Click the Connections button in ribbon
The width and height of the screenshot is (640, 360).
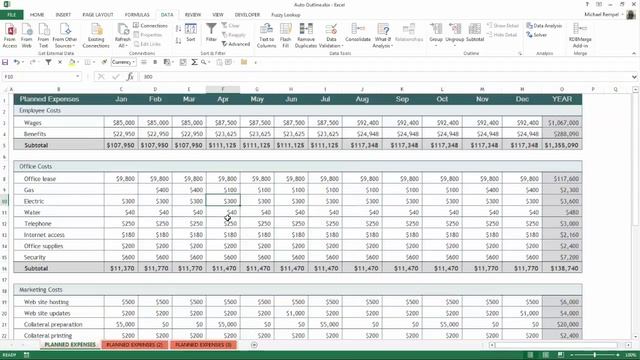[x=150, y=26]
